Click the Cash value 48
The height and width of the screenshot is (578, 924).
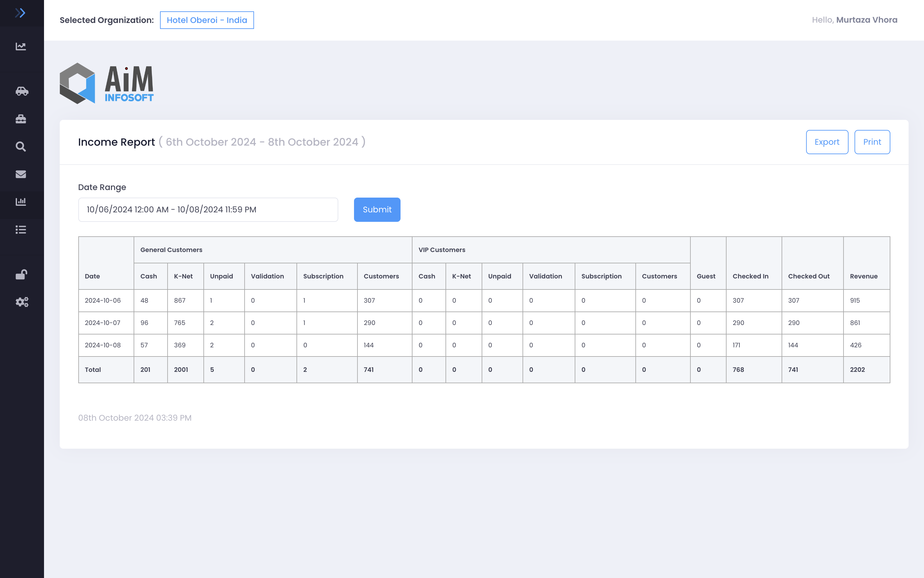click(144, 300)
